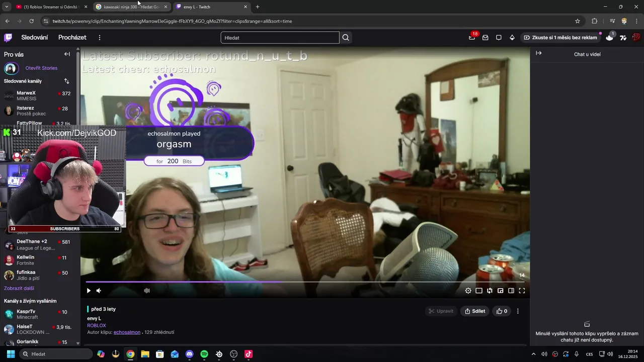644x362 pixels.
Task: Click the Upravit edit clip button
Action: tap(441, 311)
